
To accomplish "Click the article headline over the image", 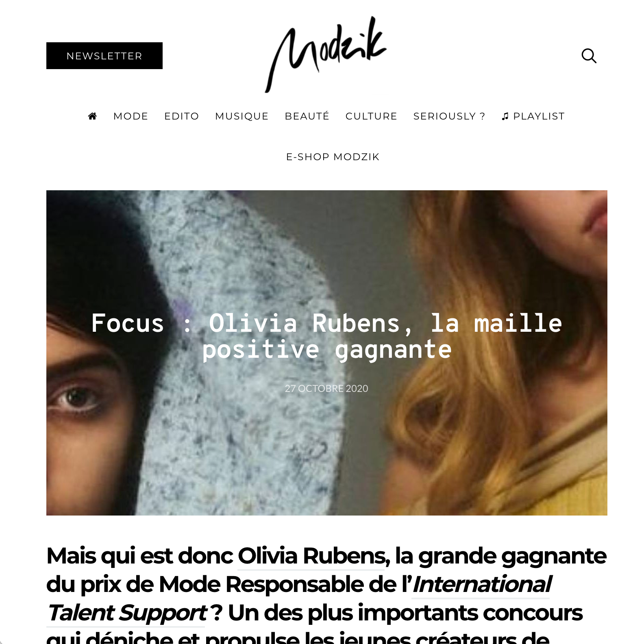I will (x=327, y=336).
